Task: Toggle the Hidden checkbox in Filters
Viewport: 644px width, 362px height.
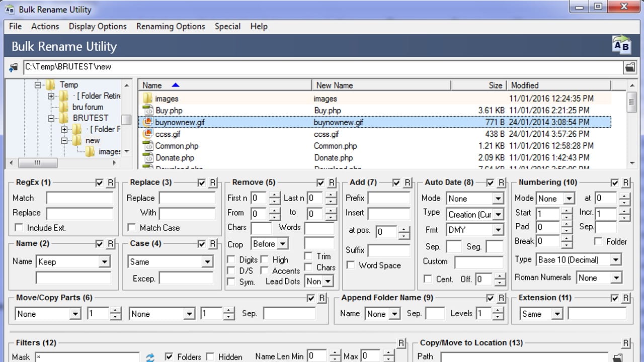Action: click(210, 356)
